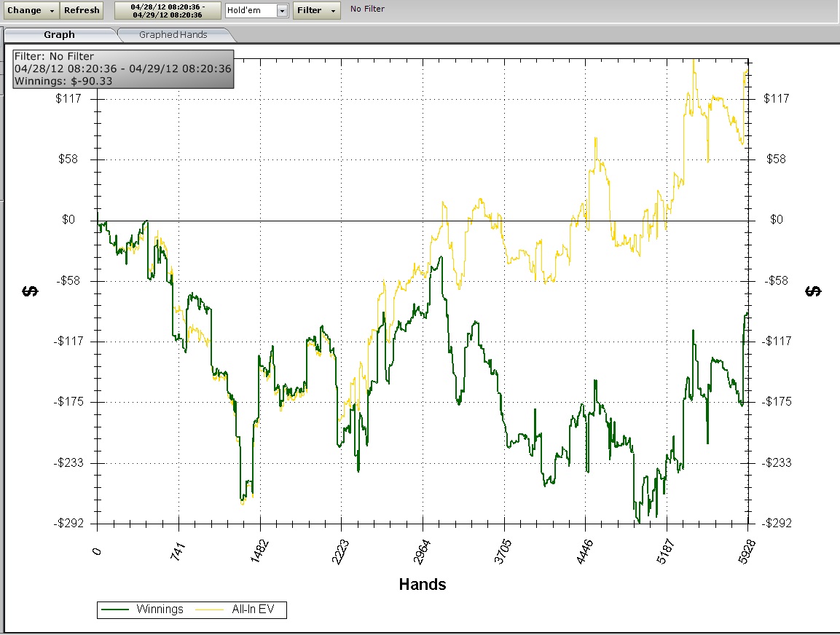Viewport: 840px width, 635px height.
Task: Click the graph info box showing Winnings: $-90.33
Action: 123,68
